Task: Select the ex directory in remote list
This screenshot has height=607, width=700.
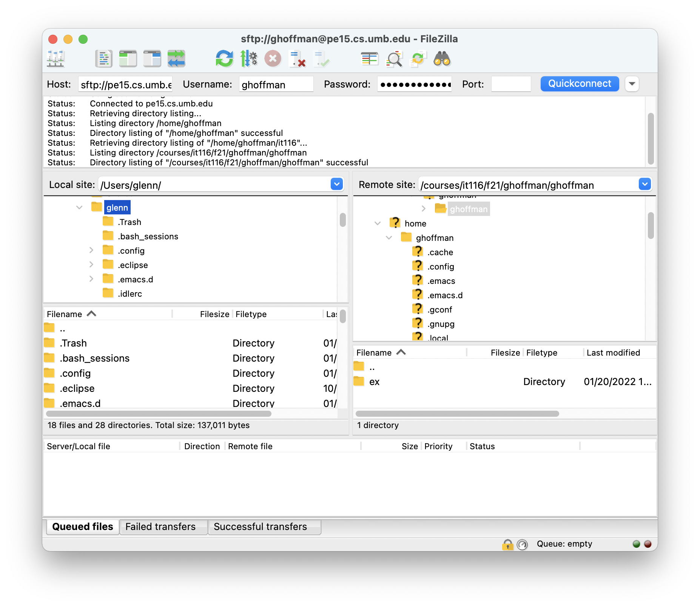Action: click(504, 382)
